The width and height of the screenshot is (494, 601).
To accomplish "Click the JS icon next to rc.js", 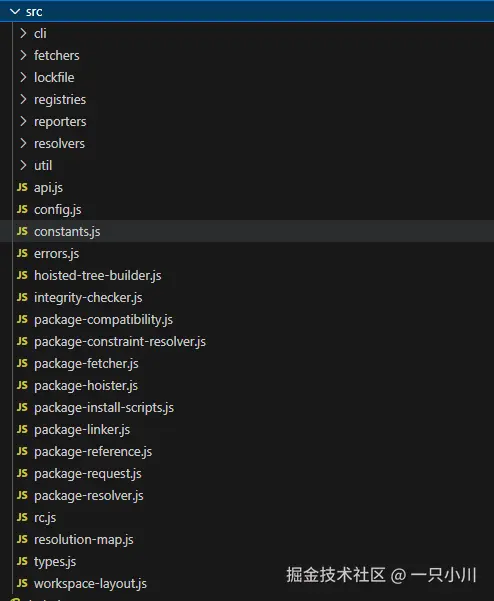I will click(x=22, y=517).
